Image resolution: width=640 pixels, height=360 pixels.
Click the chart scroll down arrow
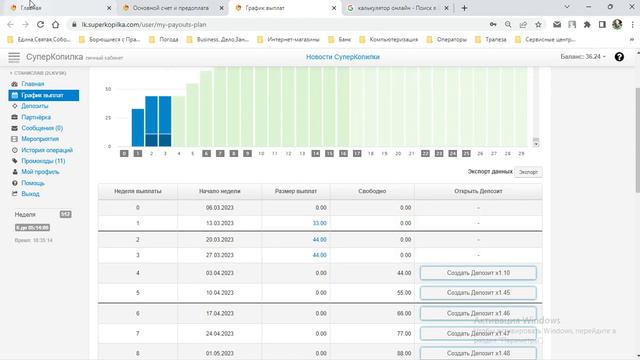[536, 144]
